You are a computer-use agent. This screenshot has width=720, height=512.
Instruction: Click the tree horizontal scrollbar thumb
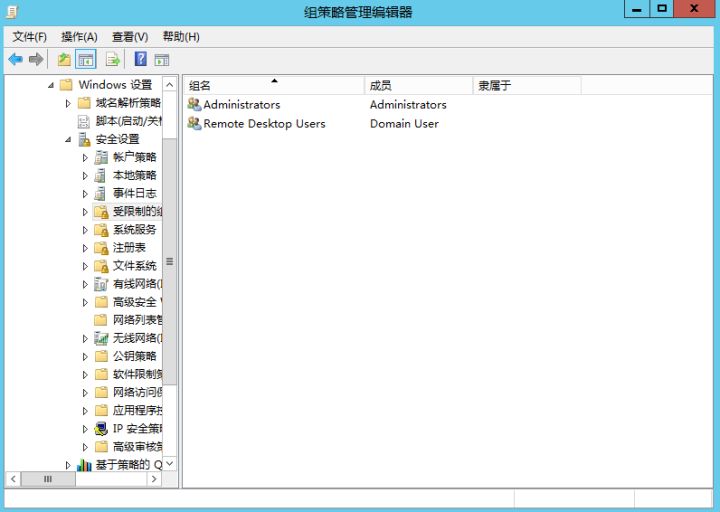click(48, 479)
